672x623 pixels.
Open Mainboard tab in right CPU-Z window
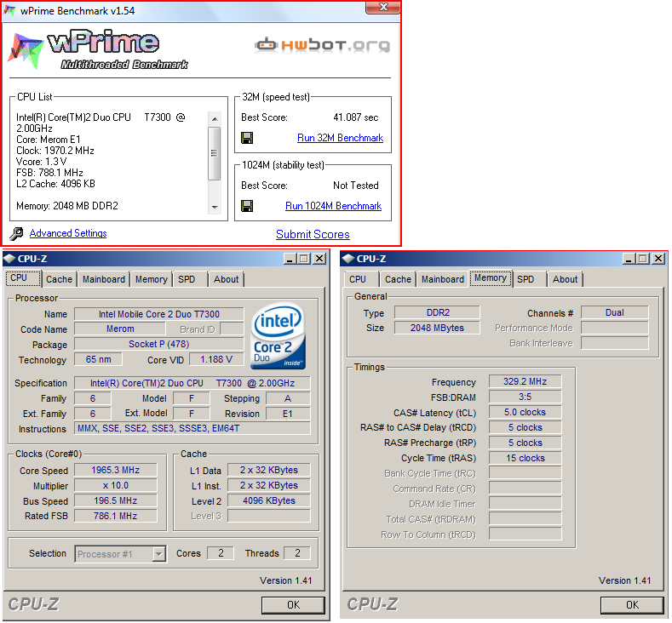[x=443, y=280]
